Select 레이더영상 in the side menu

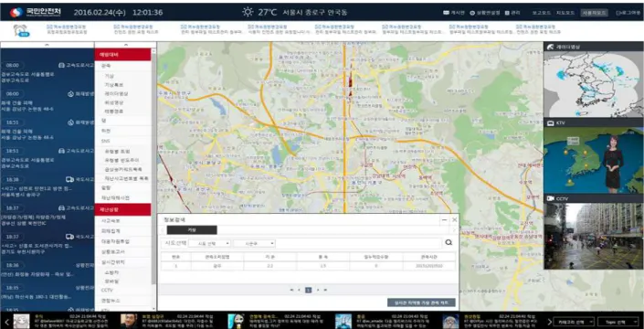point(116,93)
